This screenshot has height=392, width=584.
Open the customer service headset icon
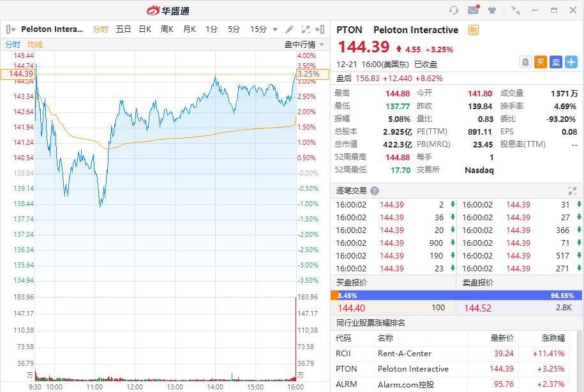453,10
